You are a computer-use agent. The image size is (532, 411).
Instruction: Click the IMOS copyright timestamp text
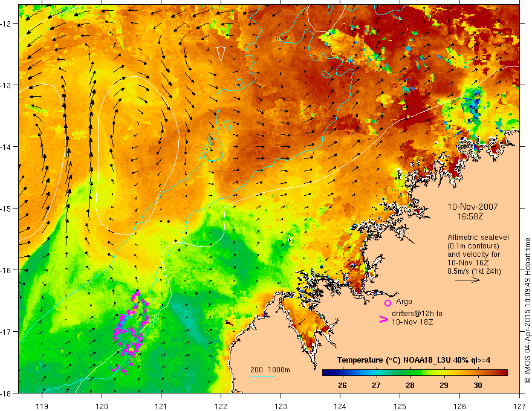coord(528,311)
